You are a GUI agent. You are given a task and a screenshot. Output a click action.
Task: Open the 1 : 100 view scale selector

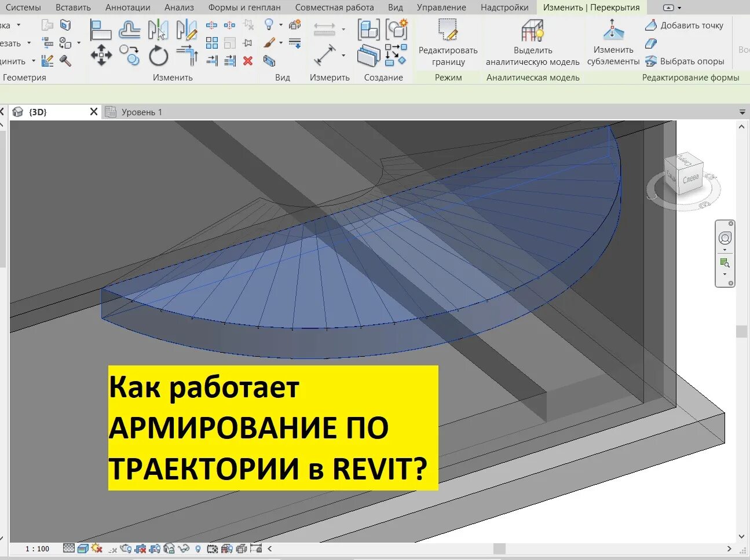click(x=38, y=548)
